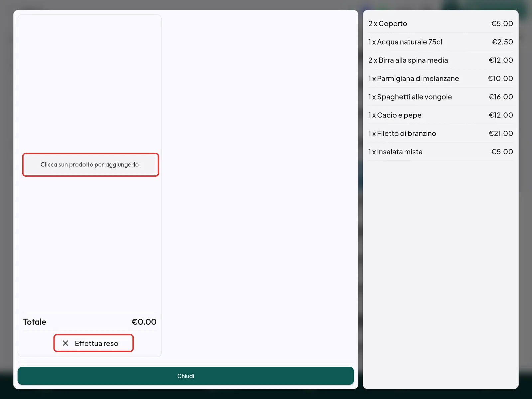Click the €10.00 price
Image resolution: width=532 pixels, height=399 pixels.
click(x=500, y=79)
